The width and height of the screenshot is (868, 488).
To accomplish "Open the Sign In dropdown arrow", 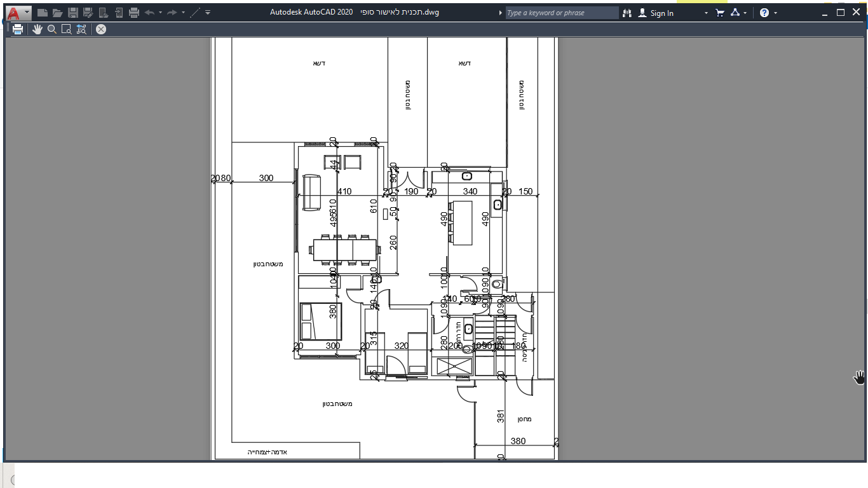I will pyautogui.click(x=706, y=13).
